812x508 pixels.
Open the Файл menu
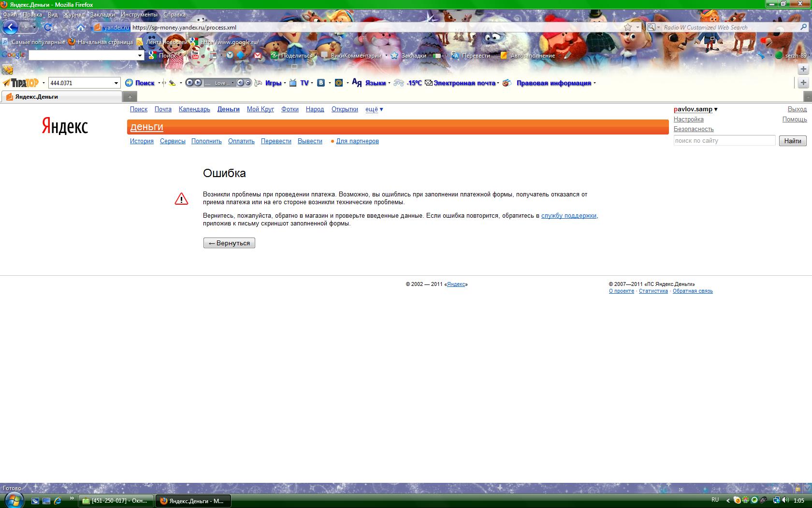(x=10, y=15)
